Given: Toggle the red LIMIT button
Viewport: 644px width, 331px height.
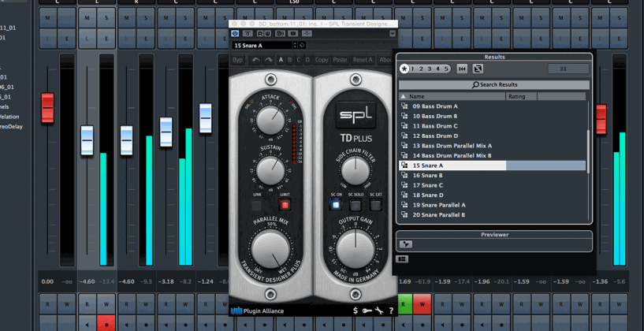Looking at the screenshot, I should click(x=285, y=204).
